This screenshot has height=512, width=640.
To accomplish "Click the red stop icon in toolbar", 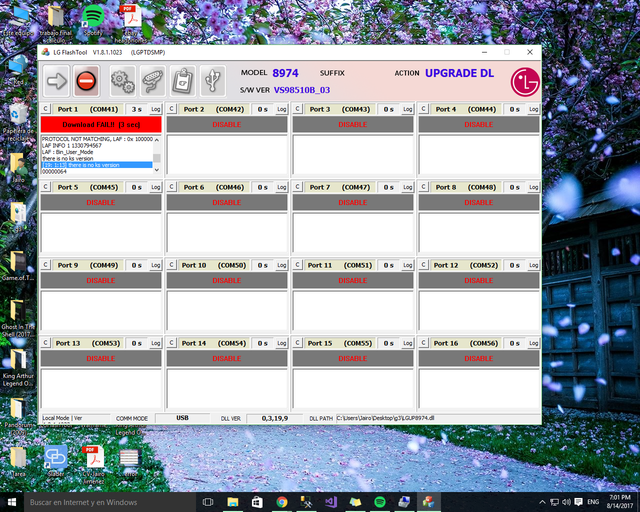I will pyautogui.click(x=86, y=81).
